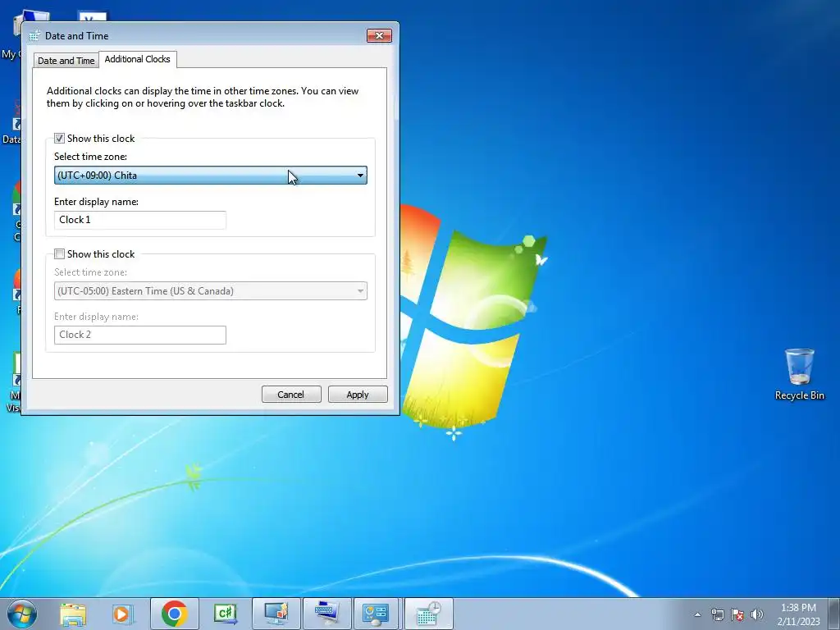Click the taskbar clock showing 1:38 PM
Image resolution: width=840 pixels, height=630 pixels.
(798, 614)
